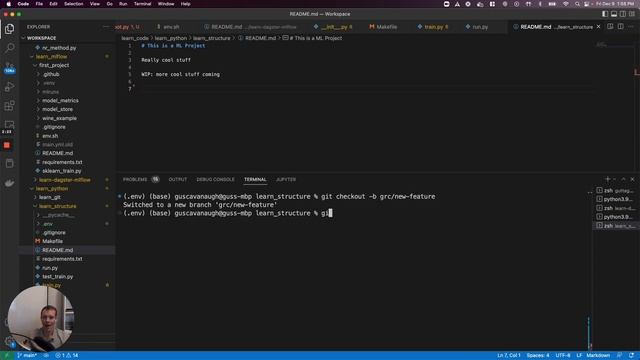The width and height of the screenshot is (640, 360).
Task: Open the Help menu
Action: [x=185, y=4]
